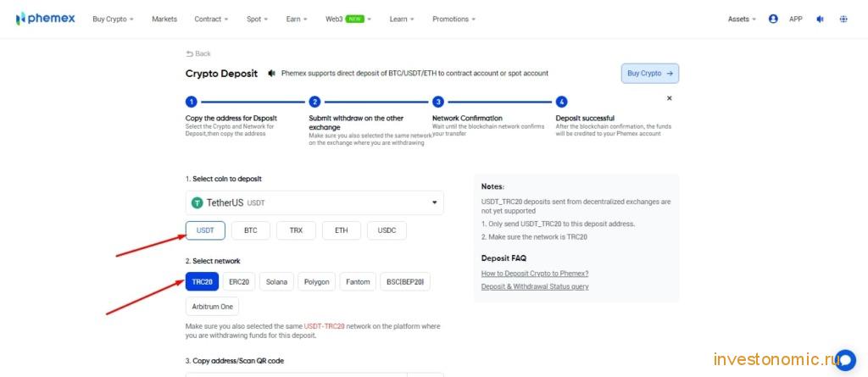868x377 pixels.
Task: Click the announcements speaker icon in header
Action: (x=820, y=19)
